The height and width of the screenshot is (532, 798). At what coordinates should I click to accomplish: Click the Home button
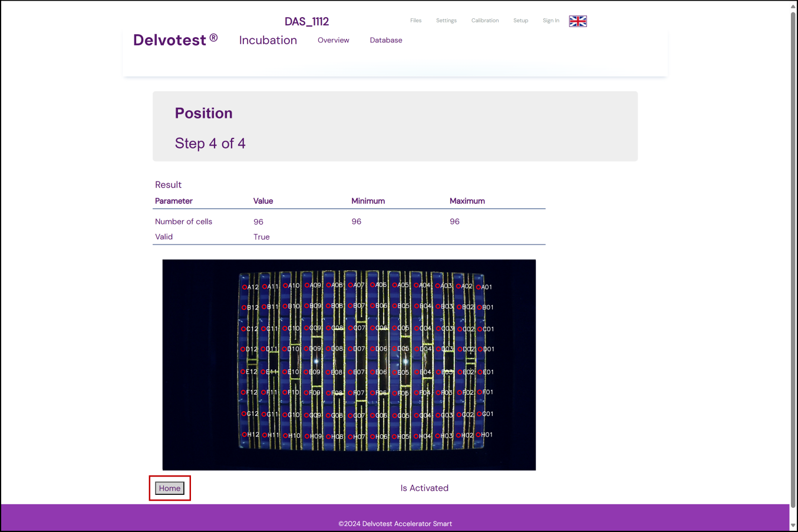click(170, 488)
